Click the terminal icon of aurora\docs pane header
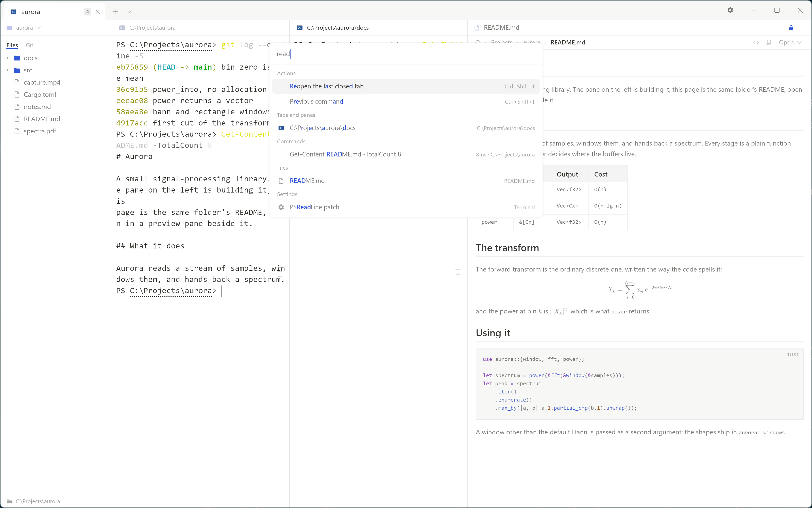This screenshot has height=508, width=812. pyautogui.click(x=300, y=27)
